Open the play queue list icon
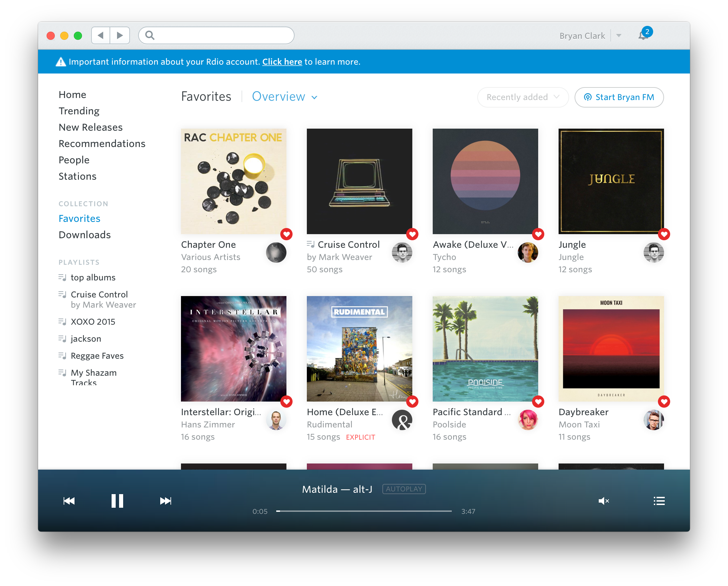 pos(659,501)
